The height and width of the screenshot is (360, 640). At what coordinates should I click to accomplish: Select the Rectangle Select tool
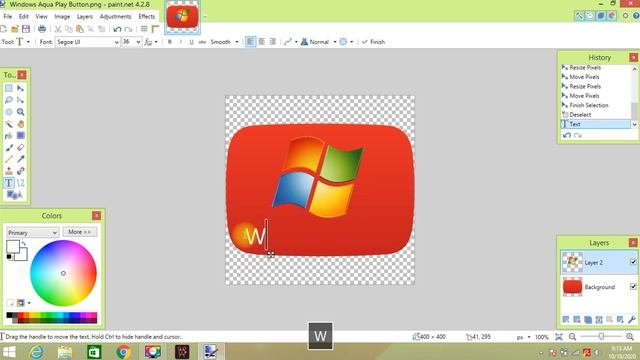pyautogui.click(x=9, y=88)
